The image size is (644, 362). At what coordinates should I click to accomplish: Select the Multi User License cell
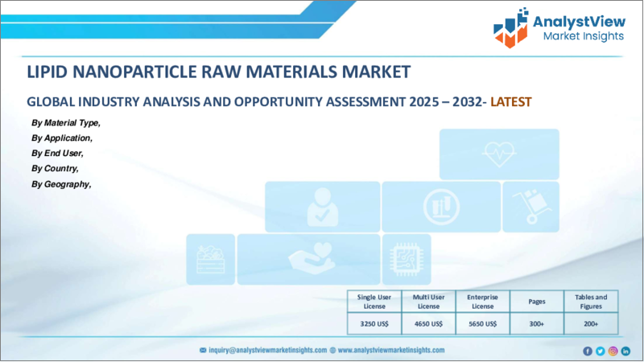pos(428,302)
